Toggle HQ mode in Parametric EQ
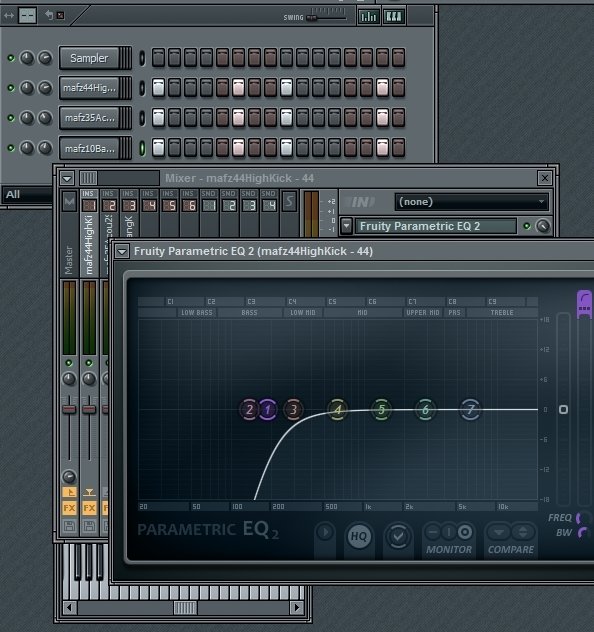This screenshot has width=594, height=632. click(359, 536)
